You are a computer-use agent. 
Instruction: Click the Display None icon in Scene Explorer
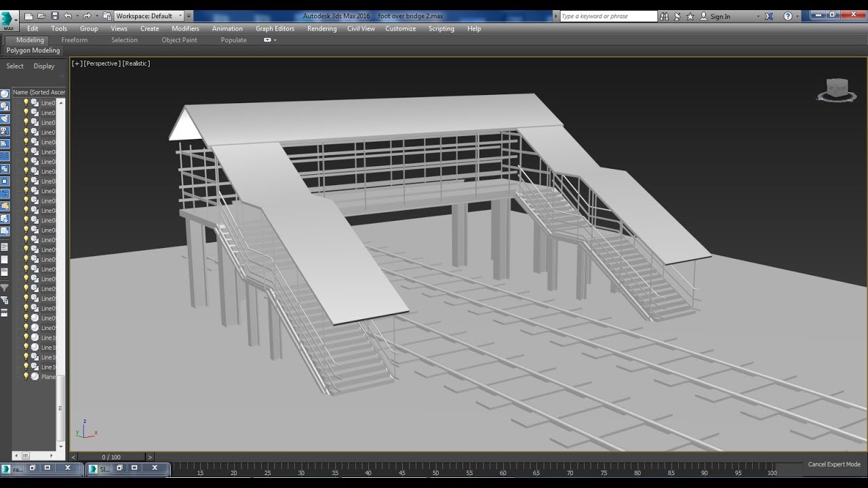pyautogui.click(x=5, y=260)
